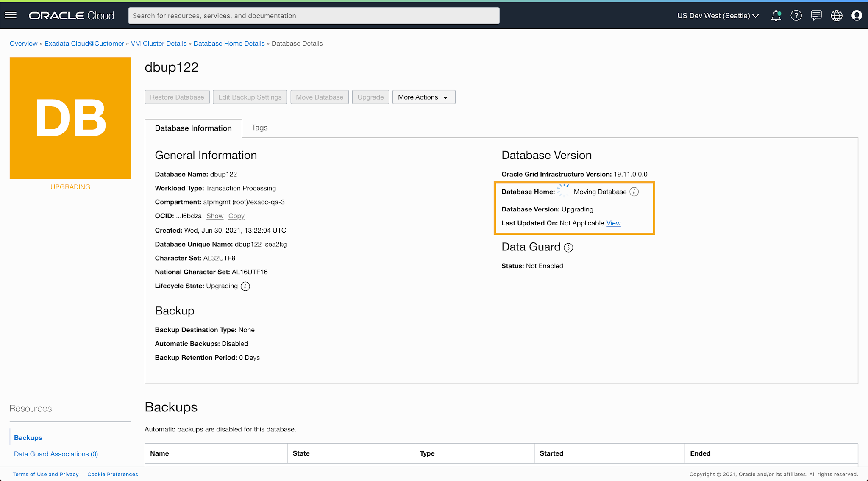
Task: Go to VM Cluster Details breadcrumb
Action: coord(159,44)
